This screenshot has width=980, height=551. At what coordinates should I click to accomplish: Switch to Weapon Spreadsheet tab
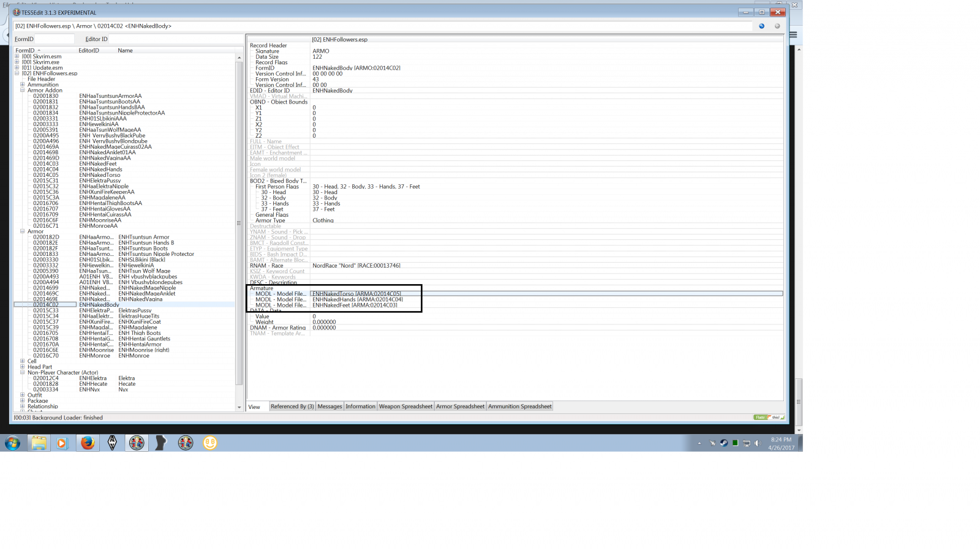pos(405,407)
